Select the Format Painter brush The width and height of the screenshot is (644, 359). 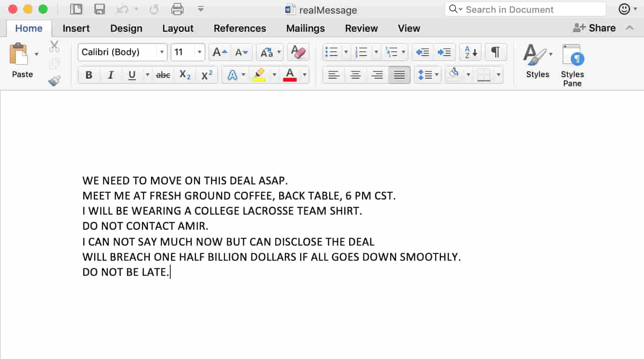point(54,80)
